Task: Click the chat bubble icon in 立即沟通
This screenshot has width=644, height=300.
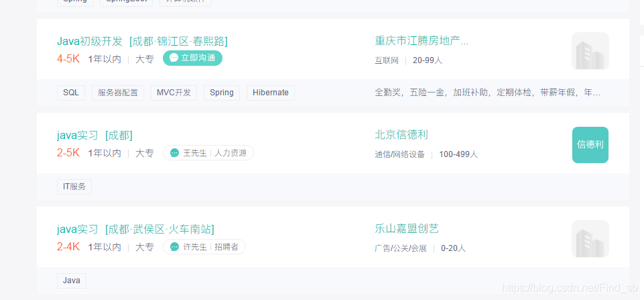Action: 174,58
